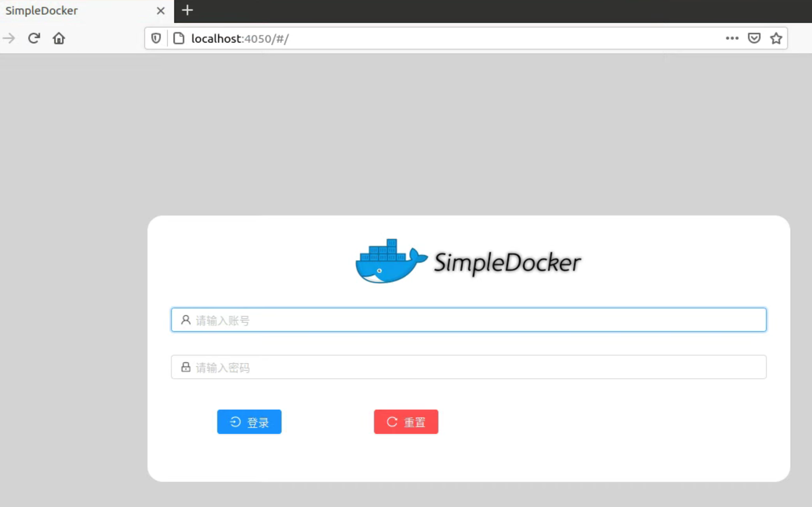Focus the account (账号) input field
This screenshot has height=507, width=812.
tap(468, 320)
